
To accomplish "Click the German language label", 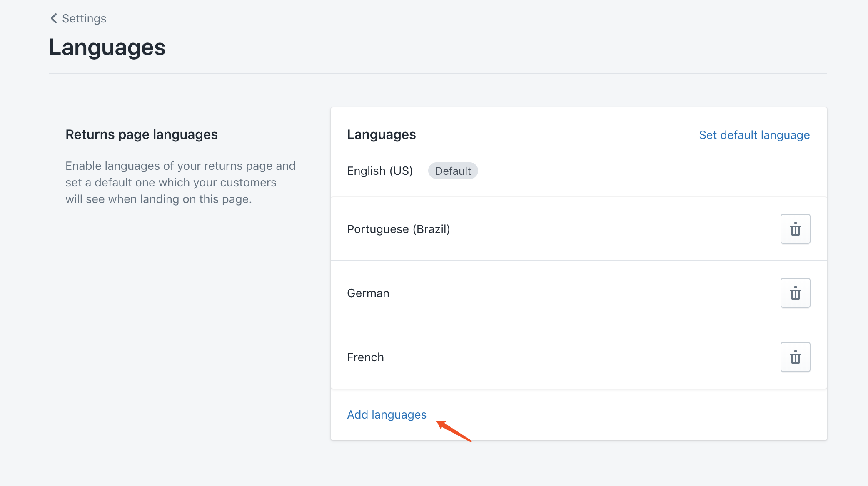I will [368, 293].
